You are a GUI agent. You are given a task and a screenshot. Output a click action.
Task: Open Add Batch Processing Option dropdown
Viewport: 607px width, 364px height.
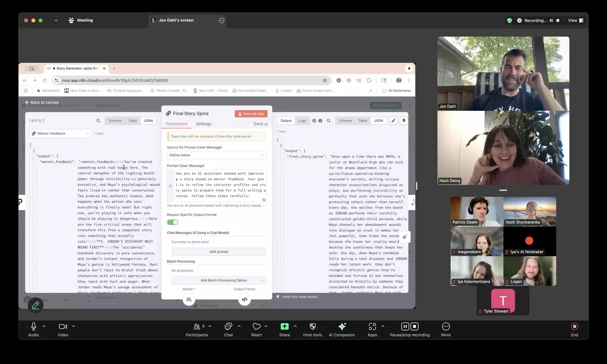tap(219, 280)
